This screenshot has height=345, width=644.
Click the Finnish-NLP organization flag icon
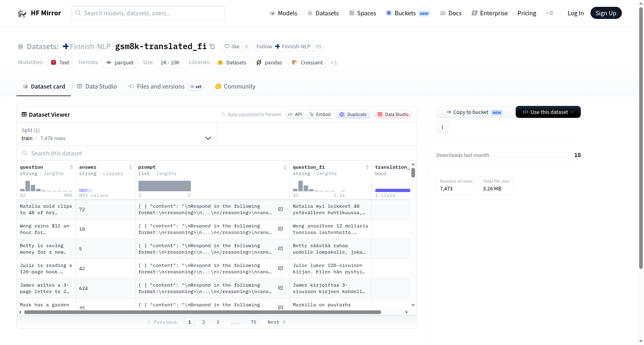(x=66, y=47)
